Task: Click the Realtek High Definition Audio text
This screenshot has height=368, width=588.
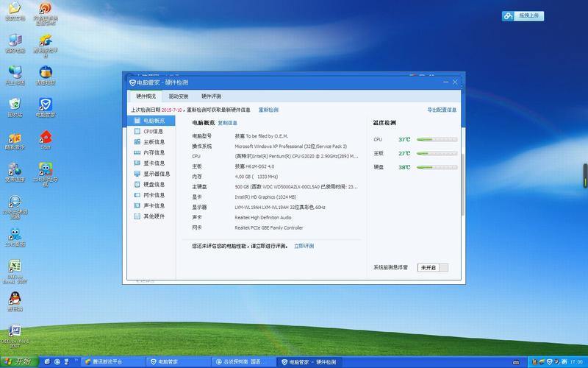Action: point(263,217)
